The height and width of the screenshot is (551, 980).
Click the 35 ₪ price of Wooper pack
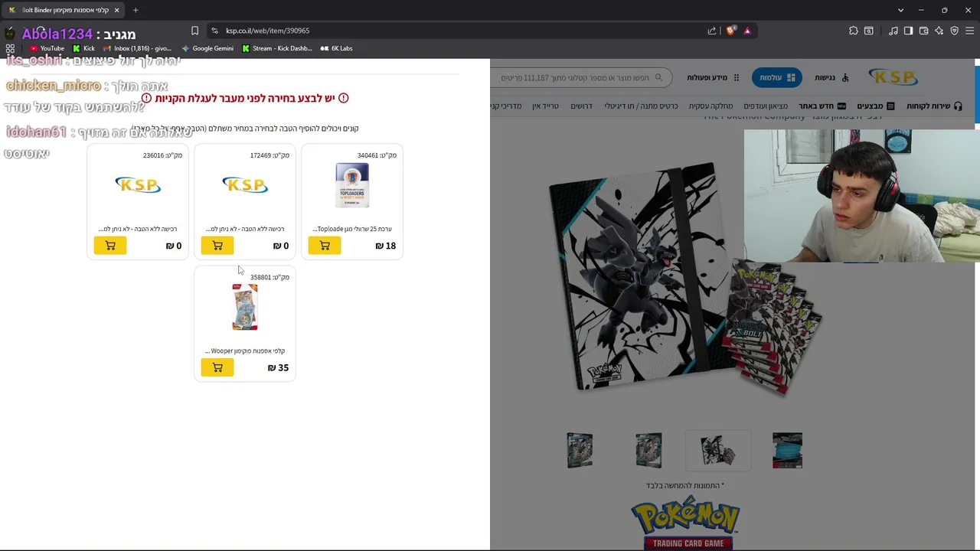coord(278,368)
